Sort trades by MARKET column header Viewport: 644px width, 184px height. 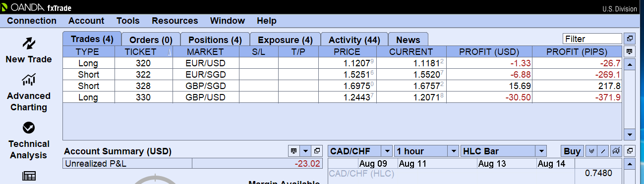point(206,51)
